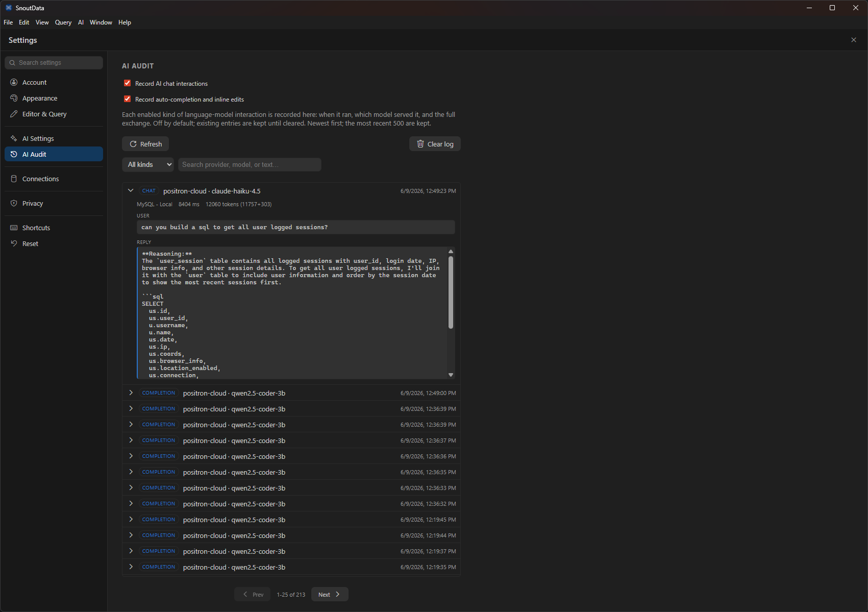Collapse the claude-haiku-4.5 chat entry
Screen dimensions: 868x612
[x=131, y=191]
